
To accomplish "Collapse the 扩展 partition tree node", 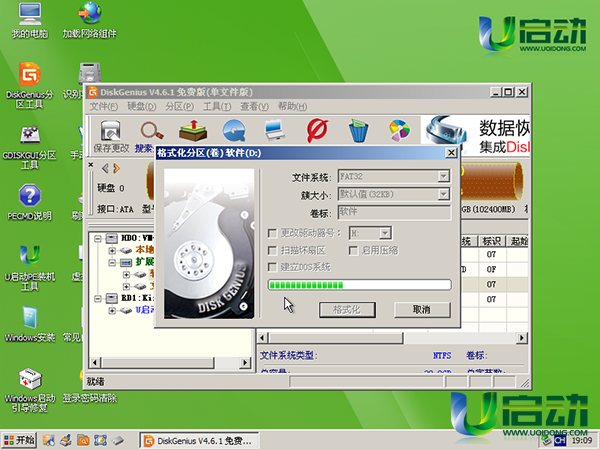I will click(112, 262).
